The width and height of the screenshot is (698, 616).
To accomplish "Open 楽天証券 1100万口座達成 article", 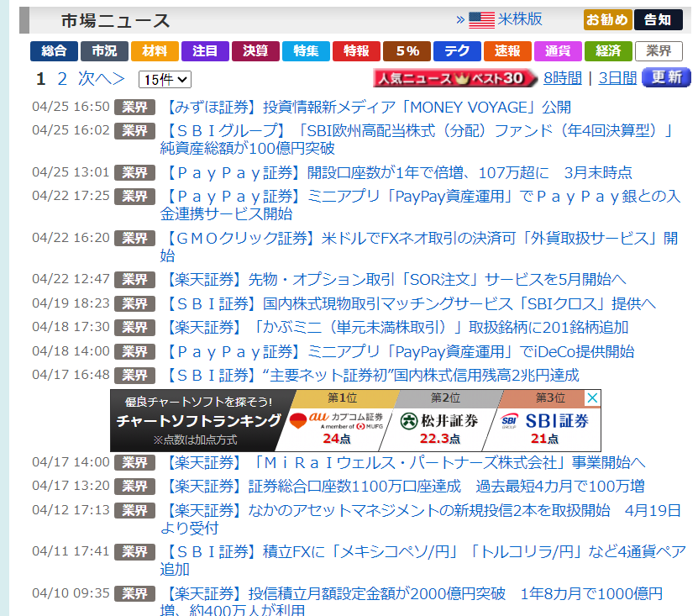I will pos(405,487).
